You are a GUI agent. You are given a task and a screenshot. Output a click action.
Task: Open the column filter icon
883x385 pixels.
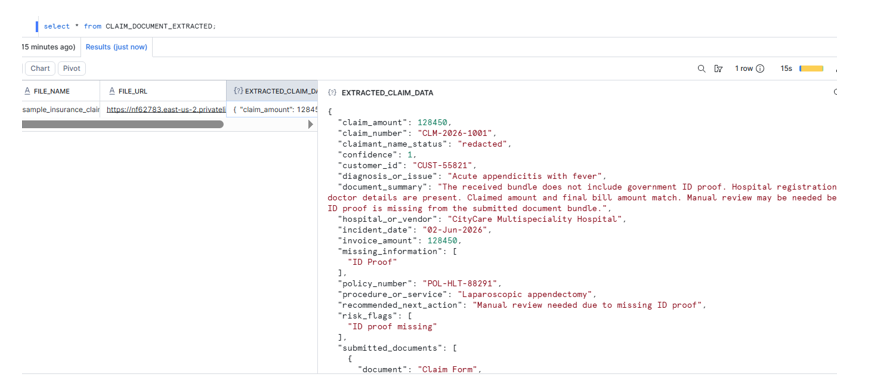tap(718, 69)
